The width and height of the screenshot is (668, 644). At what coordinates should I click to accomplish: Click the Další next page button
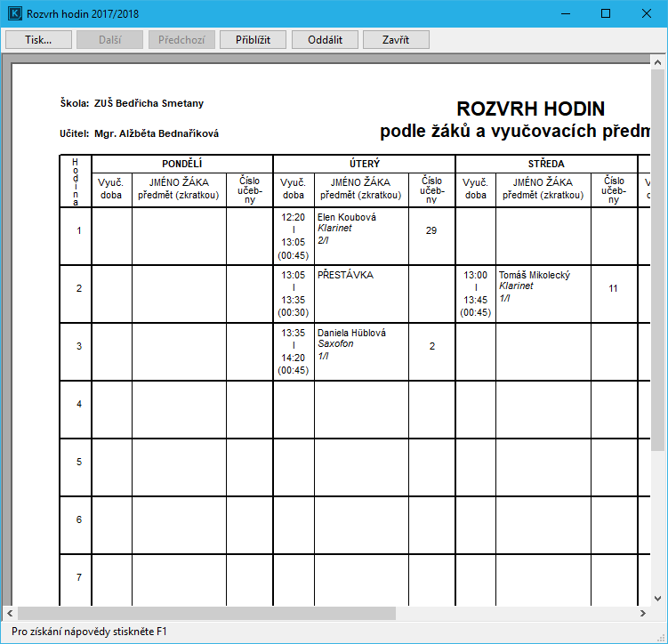point(110,40)
